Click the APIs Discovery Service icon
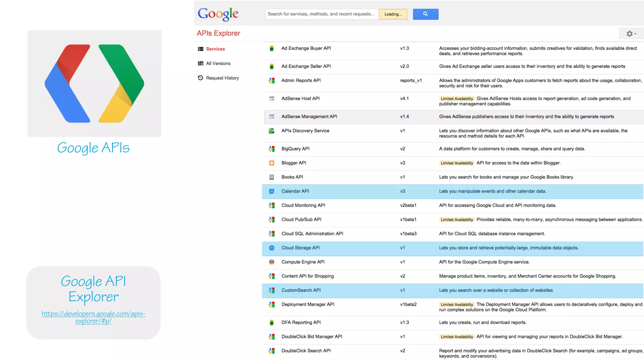The width and height of the screenshot is (644, 362). click(x=272, y=131)
